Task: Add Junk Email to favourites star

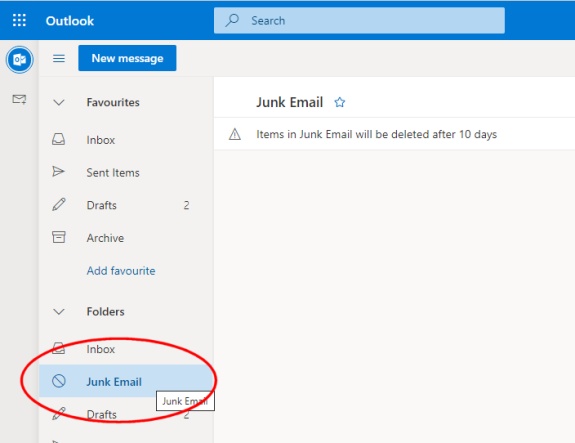Action: [x=340, y=102]
